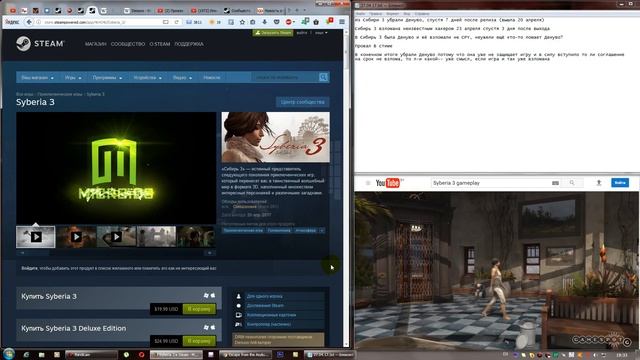Open the О STEAM header link
This screenshot has width=640, height=360.
pyautogui.click(x=160, y=44)
